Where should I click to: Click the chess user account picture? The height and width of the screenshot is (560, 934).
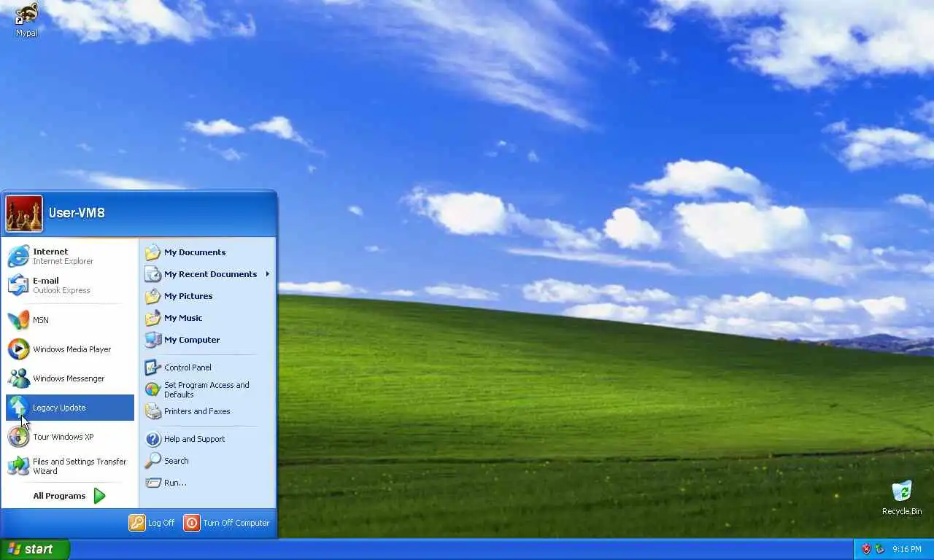coord(24,214)
